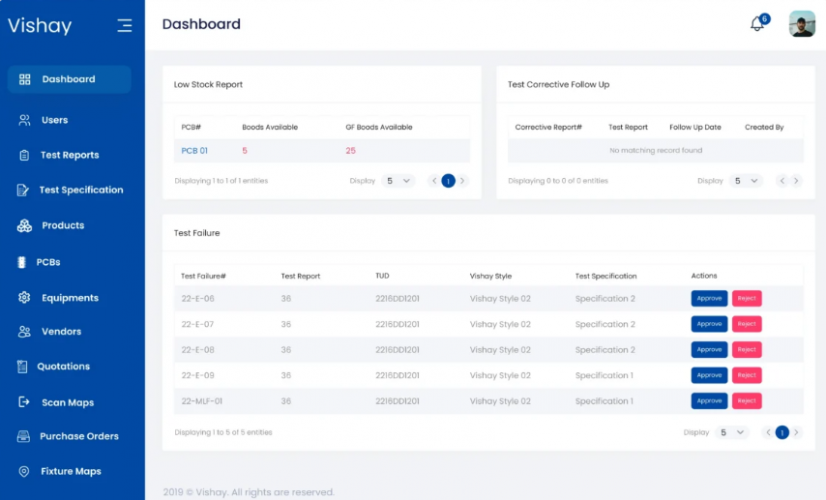
Task: Approve test failure 22-E-07
Action: (x=709, y=324)
